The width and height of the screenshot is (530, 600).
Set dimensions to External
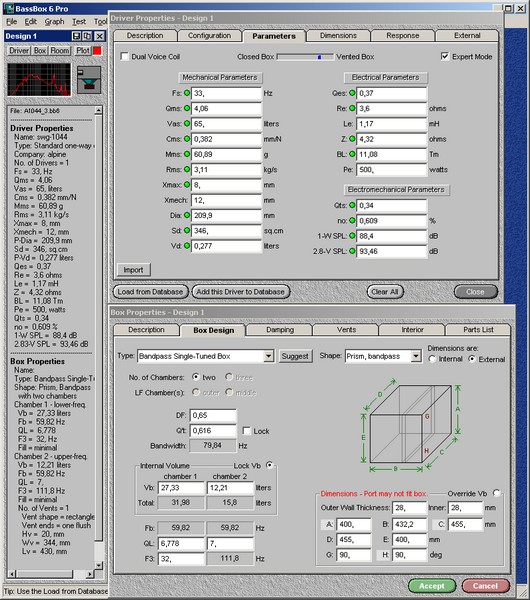point(472,359)
